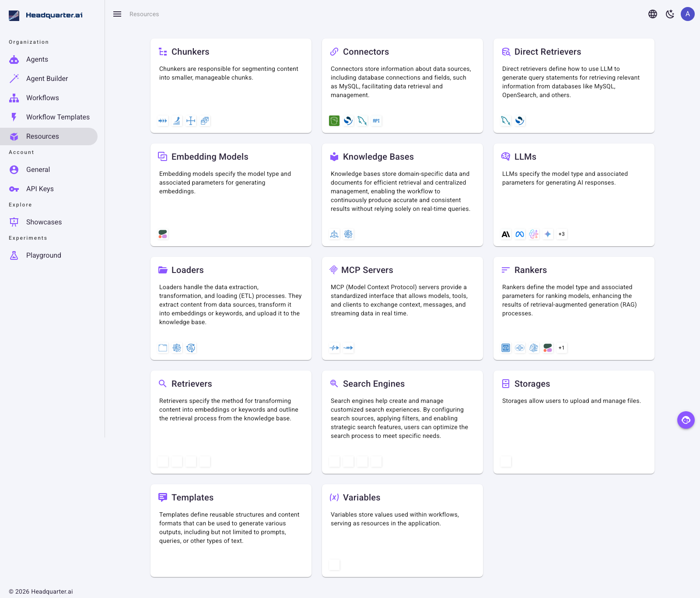This screenshot has width=700, height=598.
Task: Open the Retrievers card title
Action: pyautogui.click(x=192, y=384)
